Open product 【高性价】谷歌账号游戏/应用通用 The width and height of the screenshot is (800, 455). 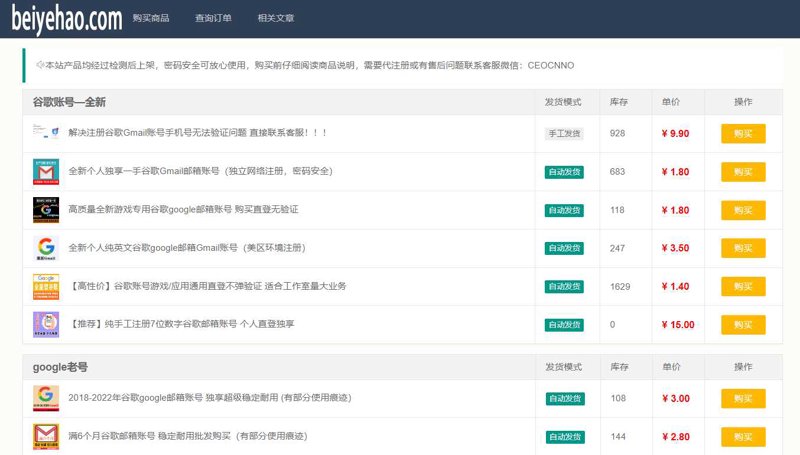click(207, 286)
